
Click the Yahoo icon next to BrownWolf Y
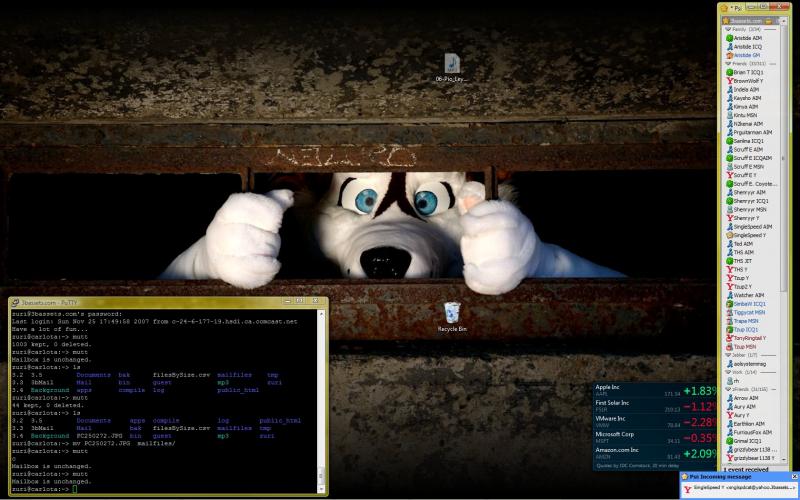(729, 81)
